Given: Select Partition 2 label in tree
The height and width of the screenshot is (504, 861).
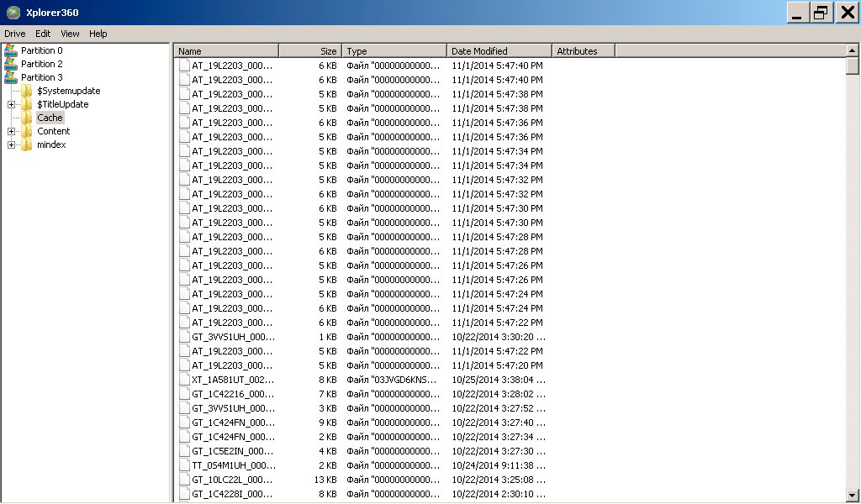Looking at the screenshot, I should pos(42,64).
